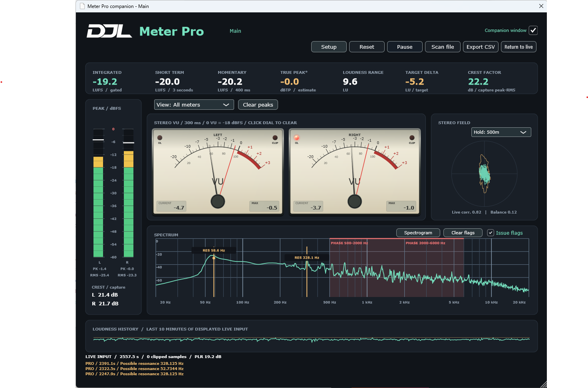Image resolution: width=588 pixels, height=388 pixels.
Task: Click the Integrated value -19.2
Action: (105, 81)
